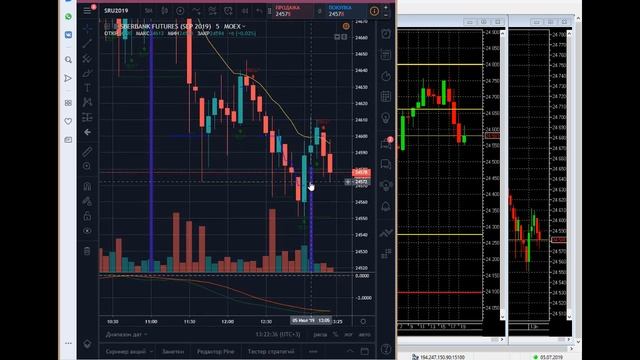The width and height of the screenshot is (640, 360).
Task: Open the public chat with notification badge
Action: click(x=386, y=143)
